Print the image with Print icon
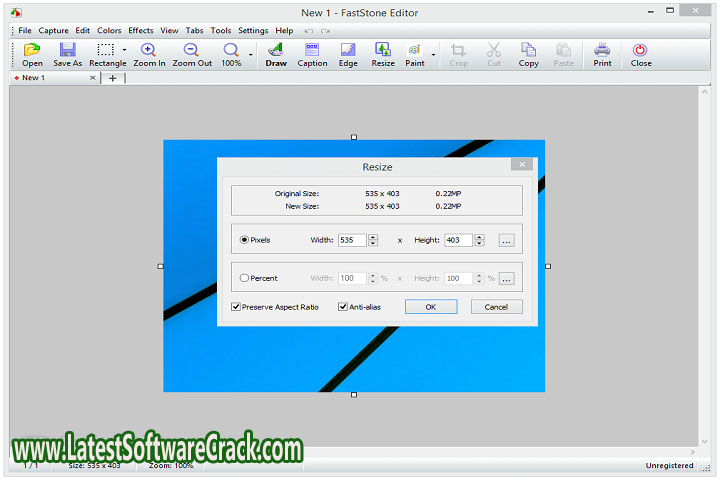The height and width of the screenshot is (480, 720). pos(602,55)
